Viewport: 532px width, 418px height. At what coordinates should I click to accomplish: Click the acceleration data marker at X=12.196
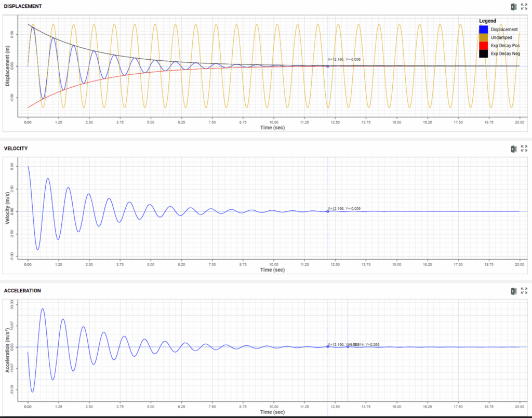click(328, 346)
